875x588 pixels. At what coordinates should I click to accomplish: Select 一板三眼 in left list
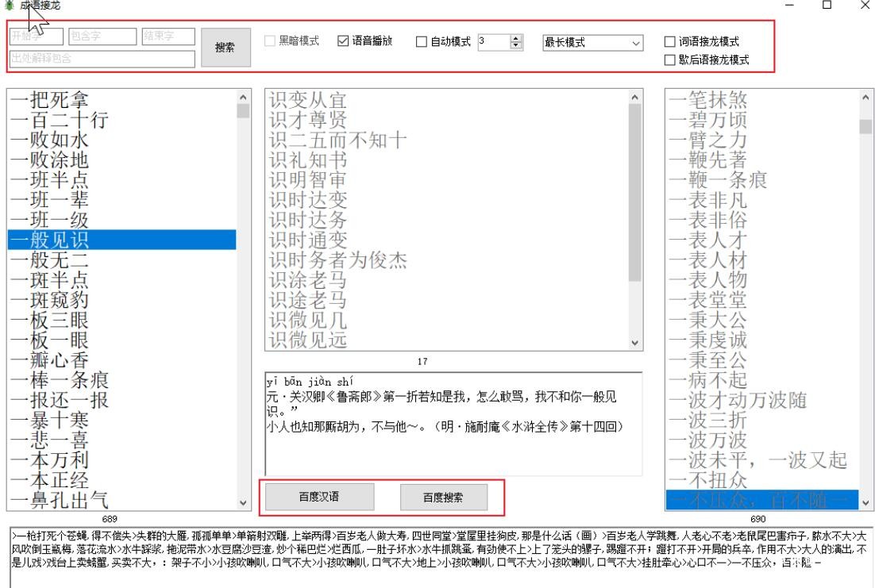[121, 321]
